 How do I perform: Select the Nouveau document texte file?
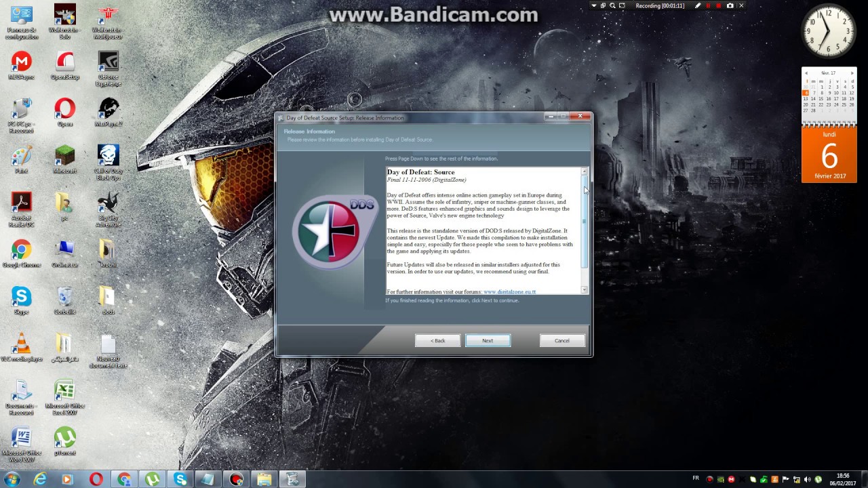tap(108, 350)
